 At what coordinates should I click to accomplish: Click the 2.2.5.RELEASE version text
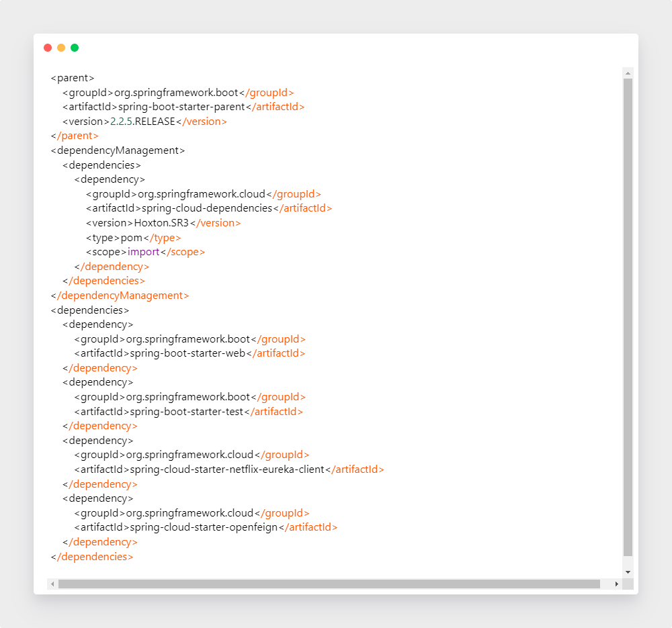142,122
